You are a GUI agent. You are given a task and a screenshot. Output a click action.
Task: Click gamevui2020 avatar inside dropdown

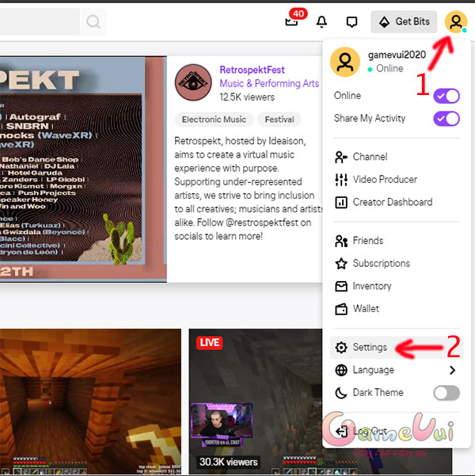[x=345, y=62]
